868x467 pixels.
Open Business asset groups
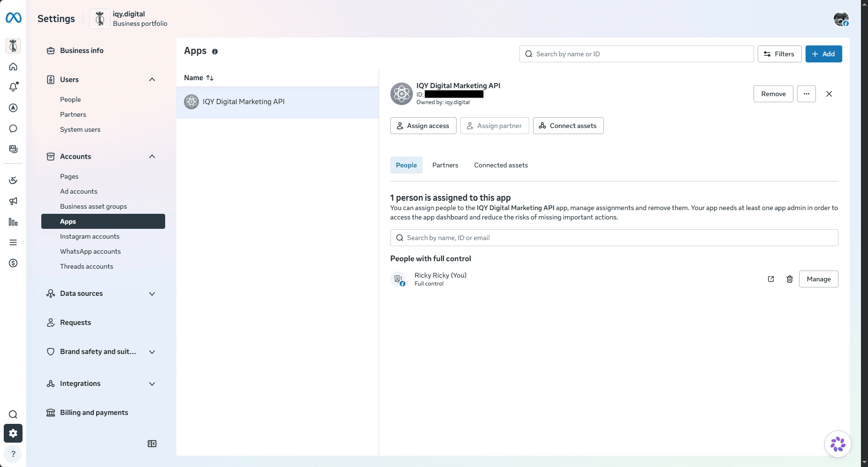[x=93, y=206]
